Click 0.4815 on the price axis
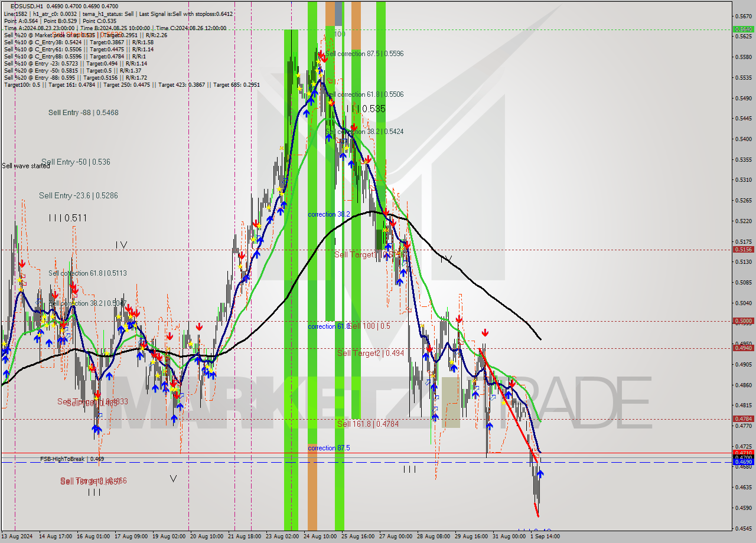756x543 pixels. 743,405
